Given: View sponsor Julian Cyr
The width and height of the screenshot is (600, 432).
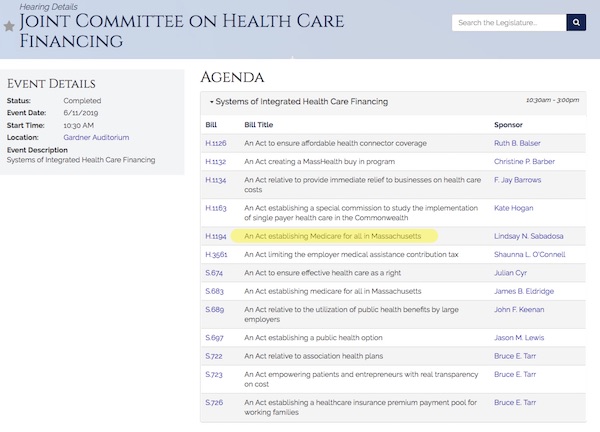Looking at the screenshot, I should [x=510, y=273].
